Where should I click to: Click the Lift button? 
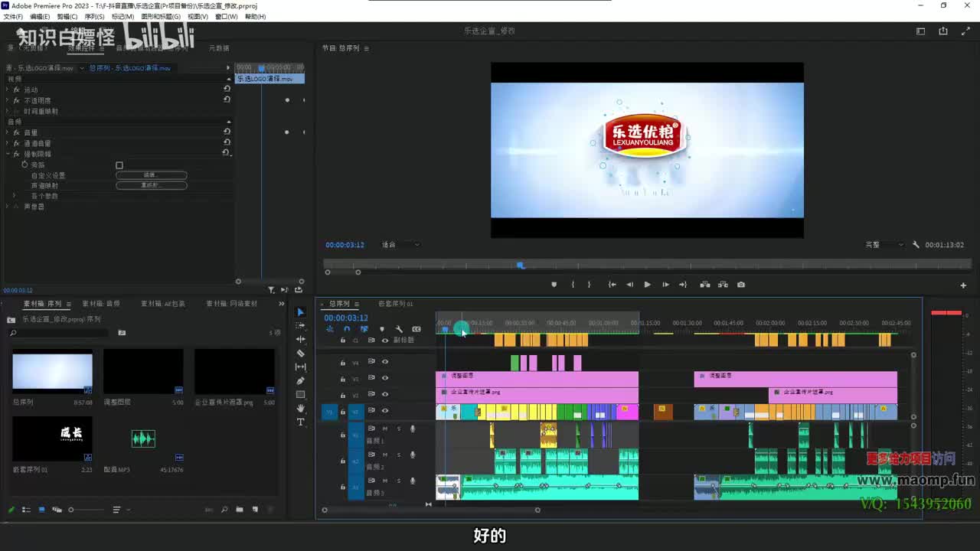[704, 285]
